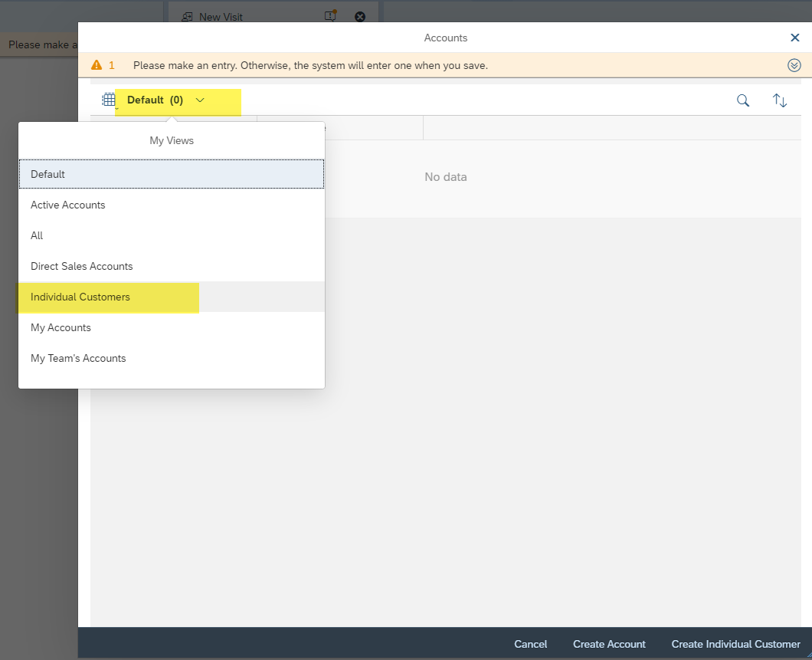Select Active Accounts view
The height and width of the screenshot is (660, 812).
[172, 205]
